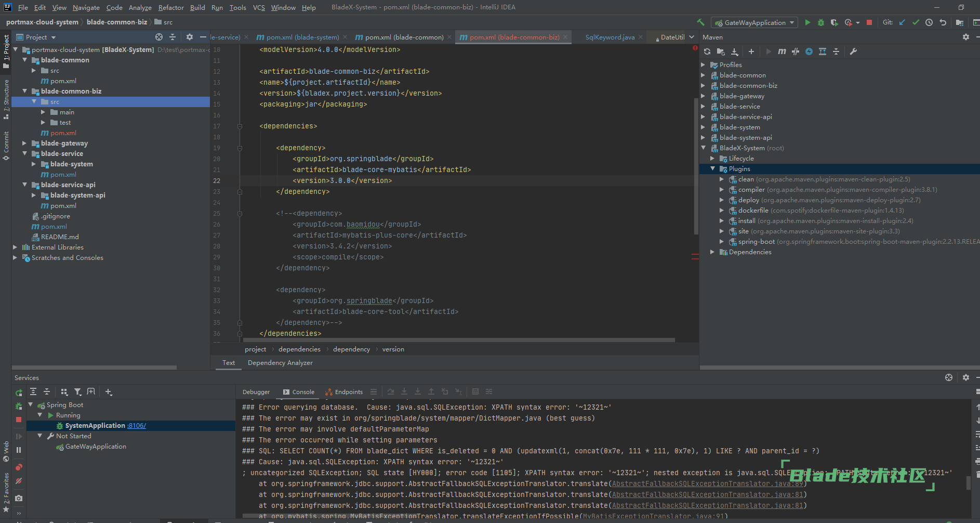Stop the running process red square
Viewport: 980px width, 523px height.
point(869,22)
